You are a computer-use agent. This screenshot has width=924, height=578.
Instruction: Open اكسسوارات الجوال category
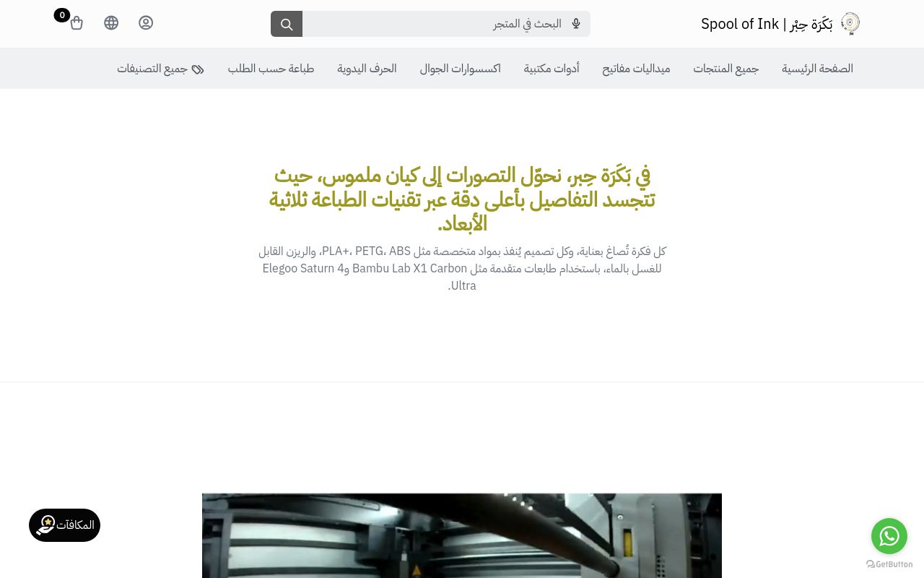click(x=461, y=69)
